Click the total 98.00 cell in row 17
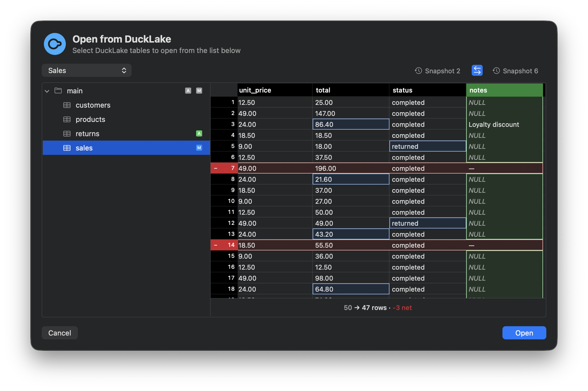The image size is (588, 391). (351, 278)
